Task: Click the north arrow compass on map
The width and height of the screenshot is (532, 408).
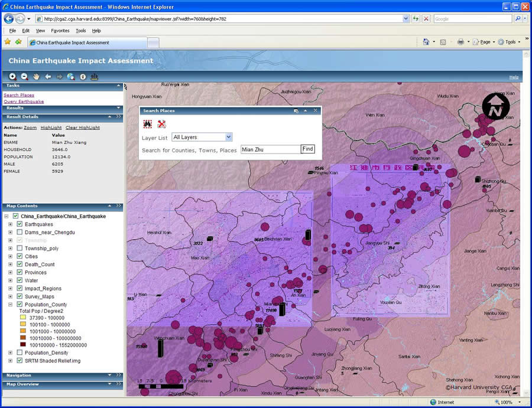Action: tap(496, 106)
